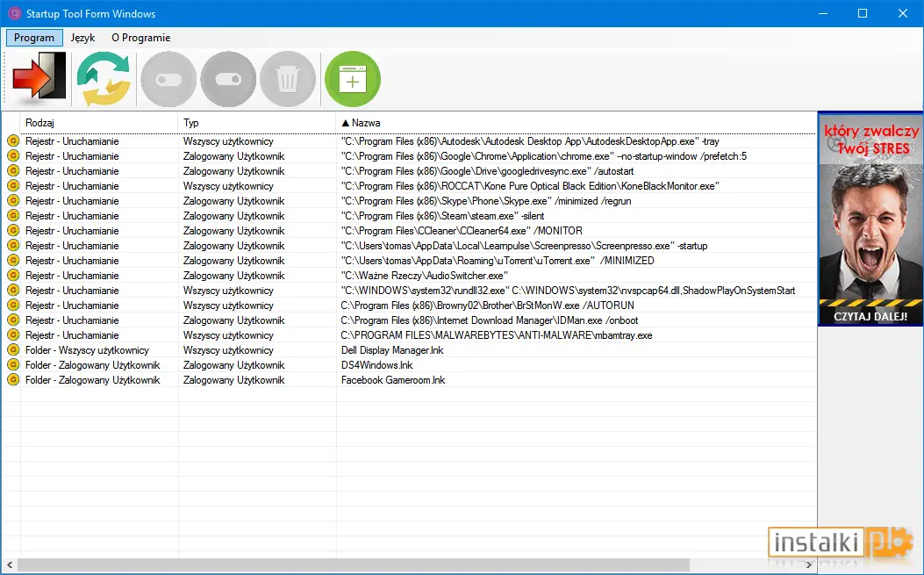
Task: Refresh the startup list with arrows icon
Action: [104, 78]
